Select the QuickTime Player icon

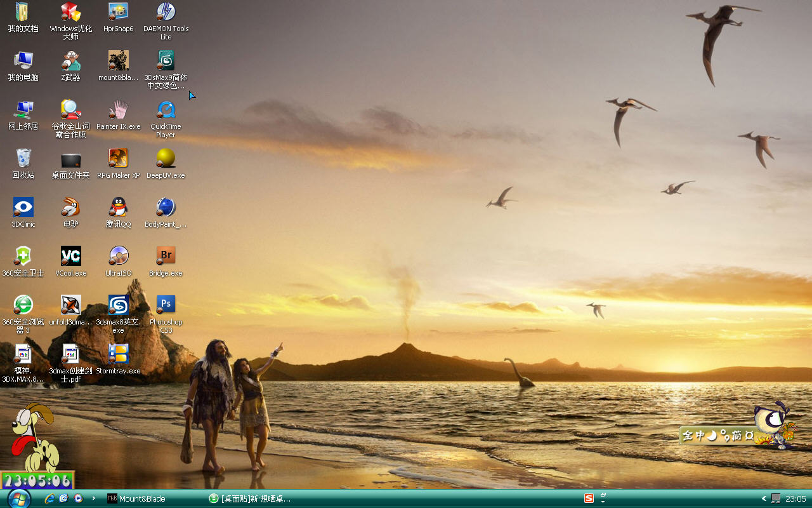166,119
